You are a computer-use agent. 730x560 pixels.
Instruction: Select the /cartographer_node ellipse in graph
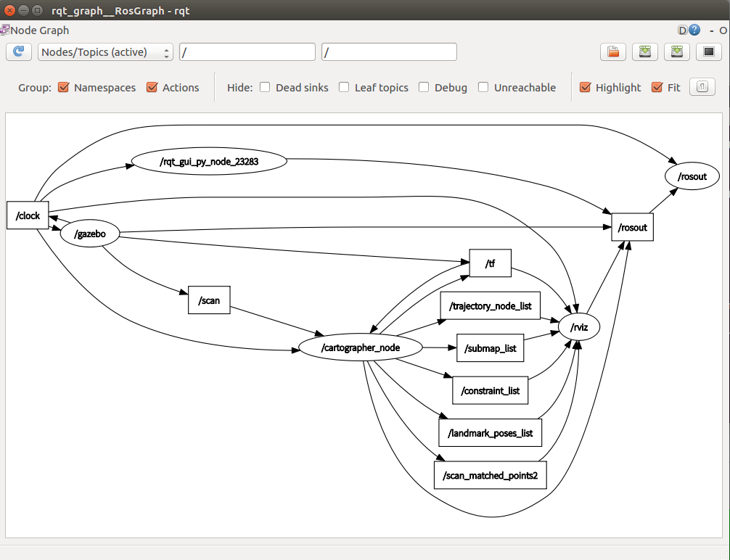[360, 348]
